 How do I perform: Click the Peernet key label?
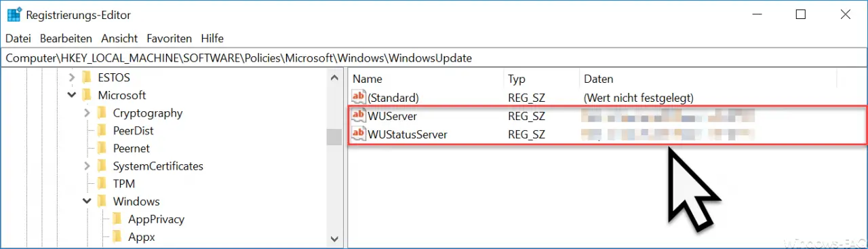coord(132,149)
